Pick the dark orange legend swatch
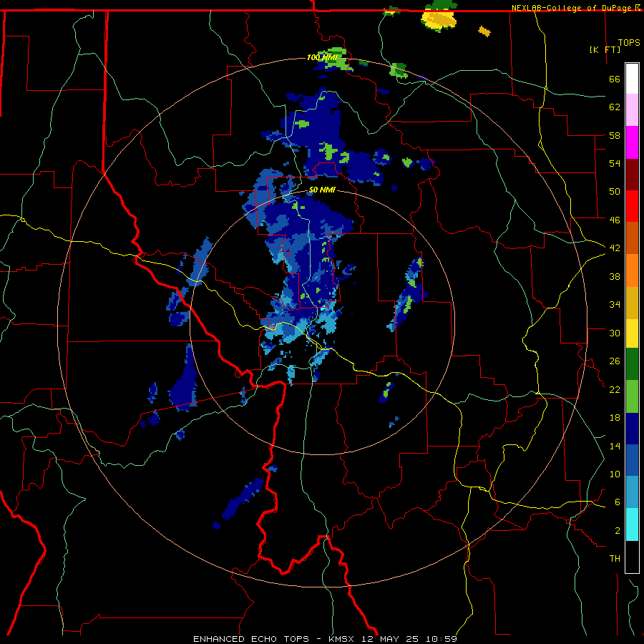The width and height of the screenshot is (644, 644). pos(632,238)
